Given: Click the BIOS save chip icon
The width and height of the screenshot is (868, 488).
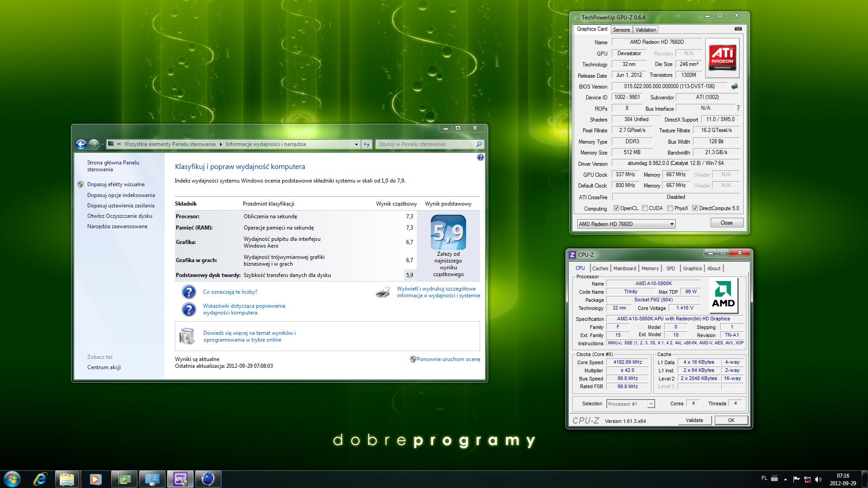Looking at the screenshot, I should click(734, 86).
